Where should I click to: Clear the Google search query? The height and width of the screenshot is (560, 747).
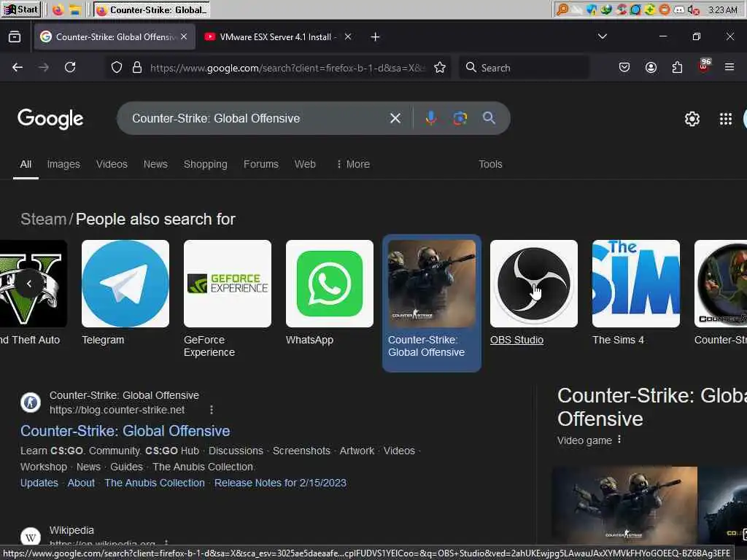click(395, 118)
